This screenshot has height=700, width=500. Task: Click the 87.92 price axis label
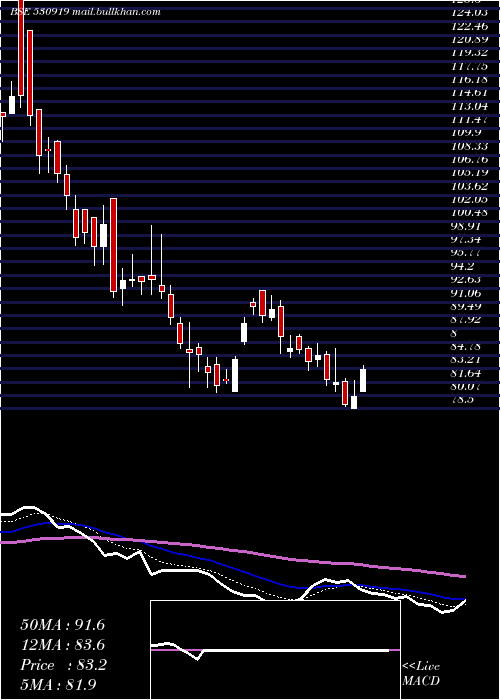coord(467,320)
